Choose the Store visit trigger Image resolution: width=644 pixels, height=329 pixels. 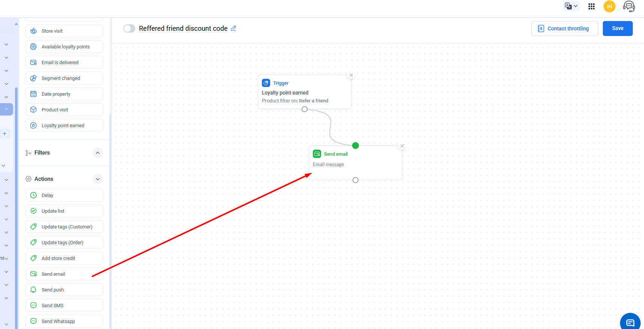tap(64, 31)
